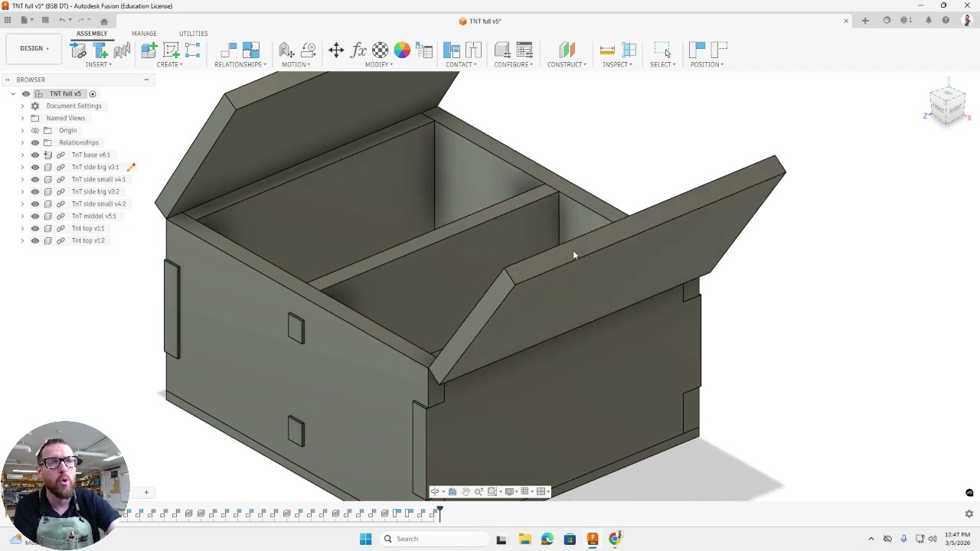Activate the TNT full v5 radio button
The image size is (980, 551).
tap(93, 93)
